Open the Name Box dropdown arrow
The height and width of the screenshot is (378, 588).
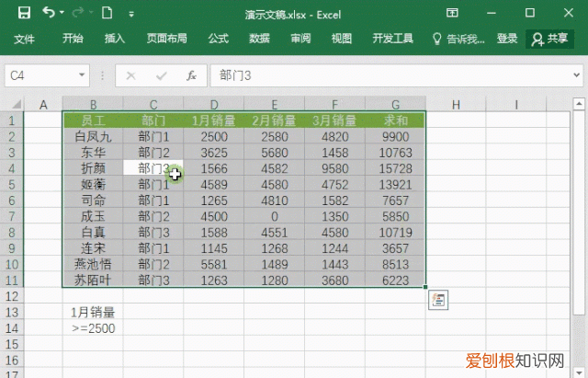(x=82, y=75)
